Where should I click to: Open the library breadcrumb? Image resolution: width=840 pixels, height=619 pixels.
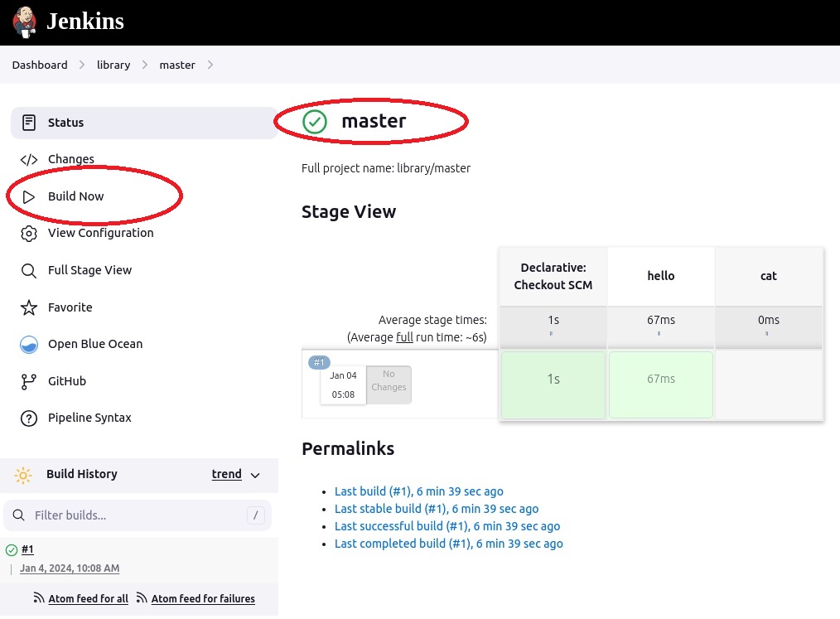113,65
